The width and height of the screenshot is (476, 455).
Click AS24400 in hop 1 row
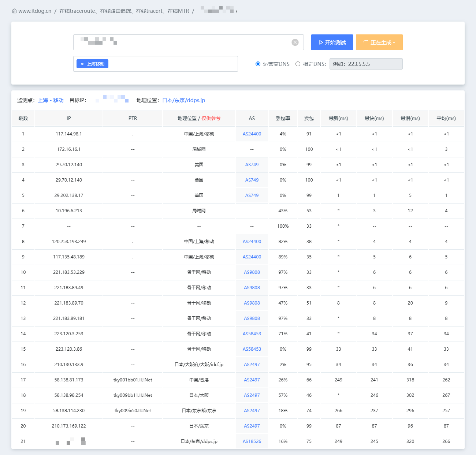click(252, 134)
